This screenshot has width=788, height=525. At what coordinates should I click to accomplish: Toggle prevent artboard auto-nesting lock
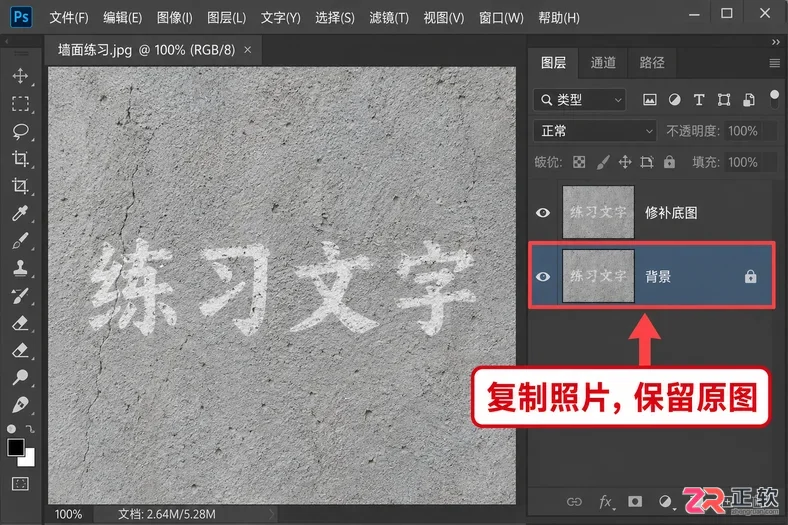(x=647, y=162)
